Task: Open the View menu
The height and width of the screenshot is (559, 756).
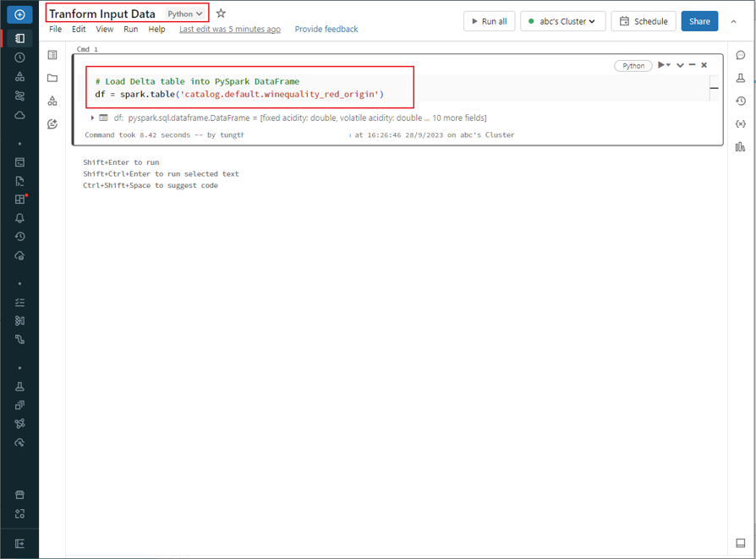Action: 105,29
